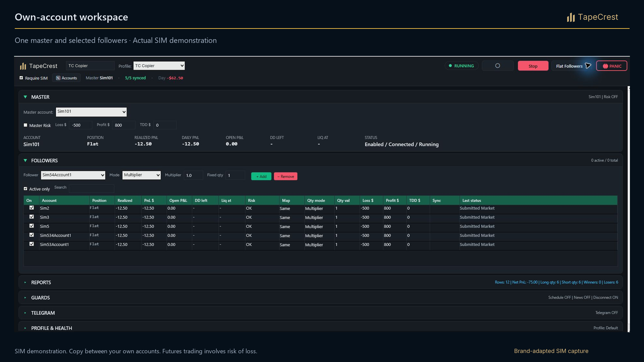Screen dimensions: 644x362
Task: Collapse the MASTER section
Action: pyautogui.click(x=25, y=97)
